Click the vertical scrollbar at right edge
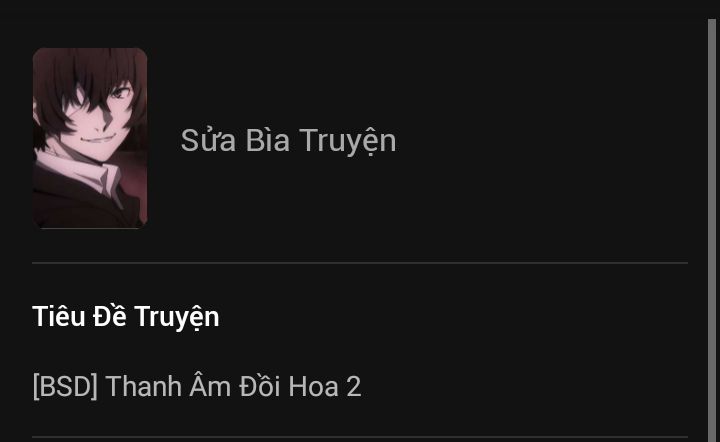Image resolution: width=720 pixels, height=442 pixels. [x=712, y=229]
